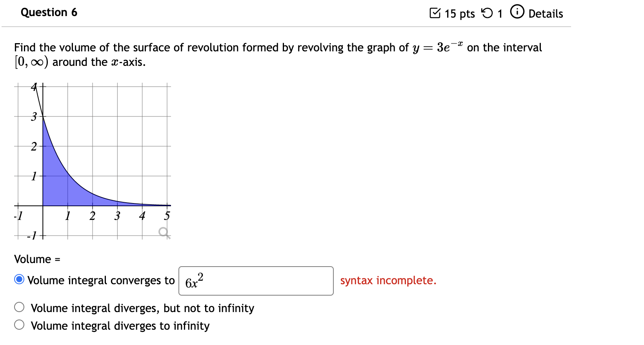Click the x-axis label 5 on the graph
Screen dimensions: 644x345
(167, 215)
